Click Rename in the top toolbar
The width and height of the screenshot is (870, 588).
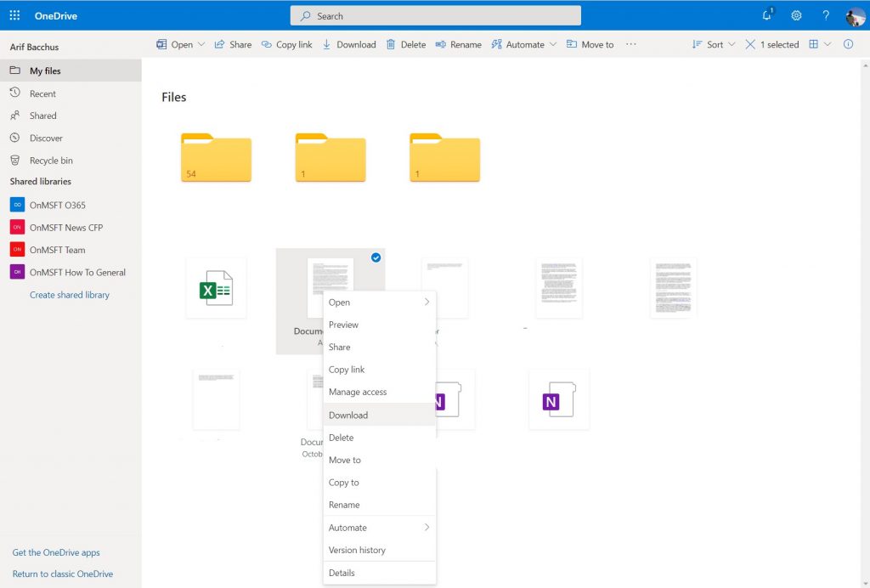pyautogui.click(x=458, y=44)
